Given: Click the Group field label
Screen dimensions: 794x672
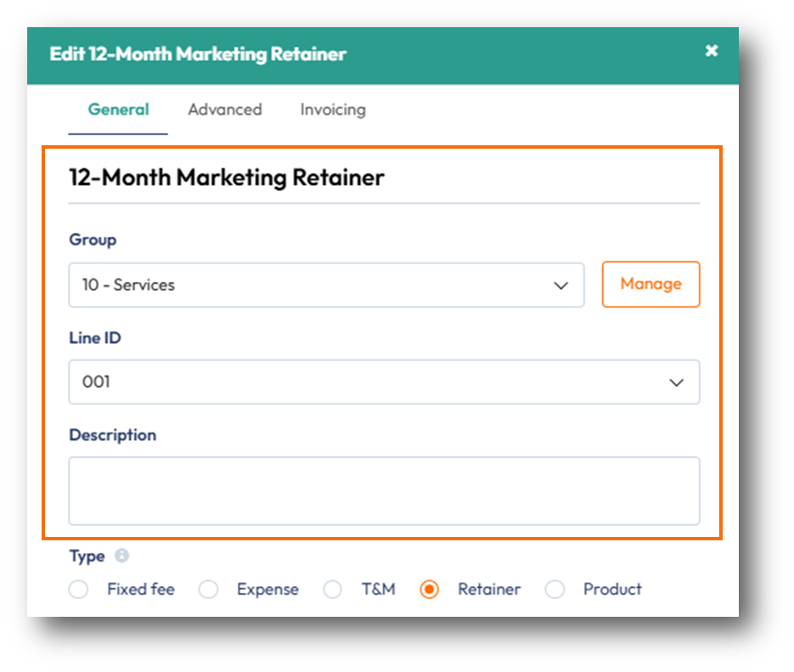Looking at the screenshot, I should click(93, 240).
